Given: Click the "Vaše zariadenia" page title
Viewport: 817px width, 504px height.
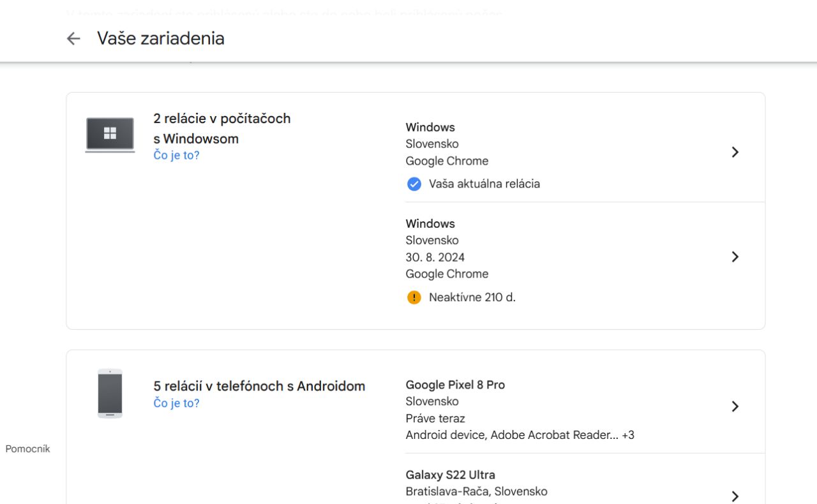Looking at the screenshot, I should tap(161, 38).
